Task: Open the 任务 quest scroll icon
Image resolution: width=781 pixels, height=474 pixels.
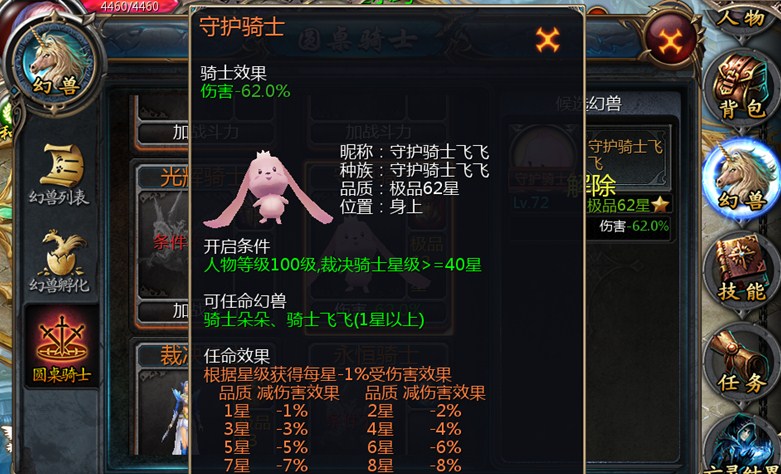Action: click(741, 362)
